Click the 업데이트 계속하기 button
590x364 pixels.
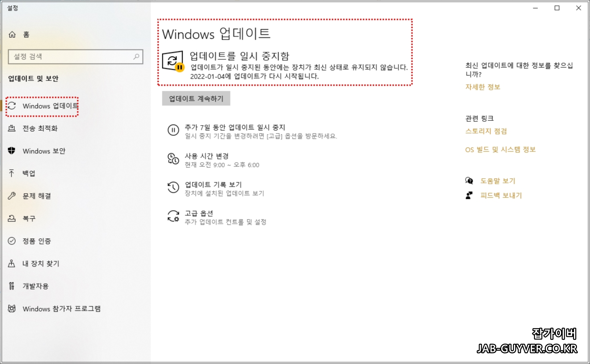[196, 99]
